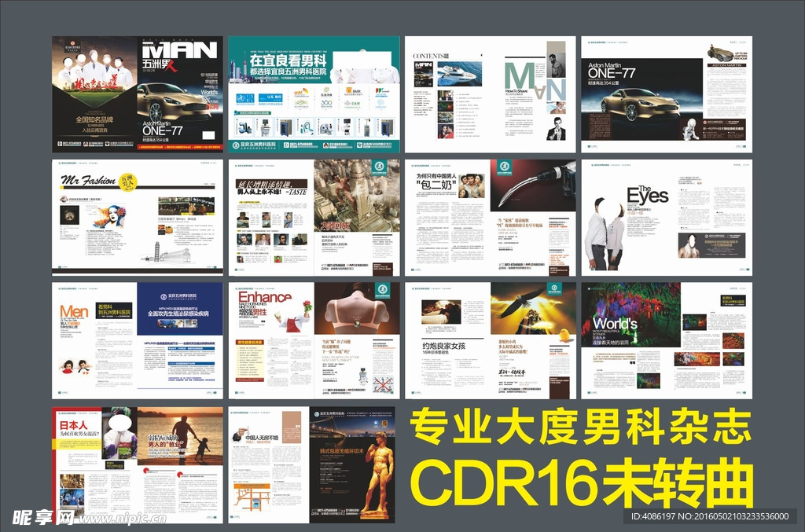Select the city skyline aerial spread
The width and height of the screenshot is (805, 532).
click(314, 217)
